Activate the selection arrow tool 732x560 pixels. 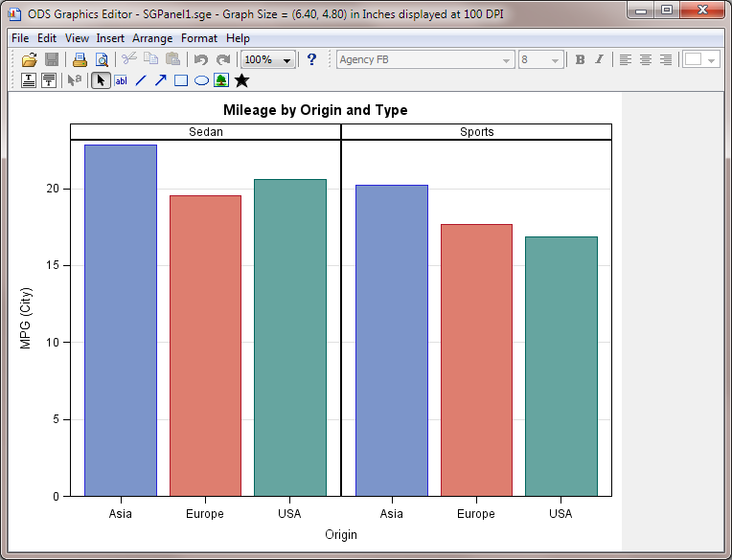[101, 80]
